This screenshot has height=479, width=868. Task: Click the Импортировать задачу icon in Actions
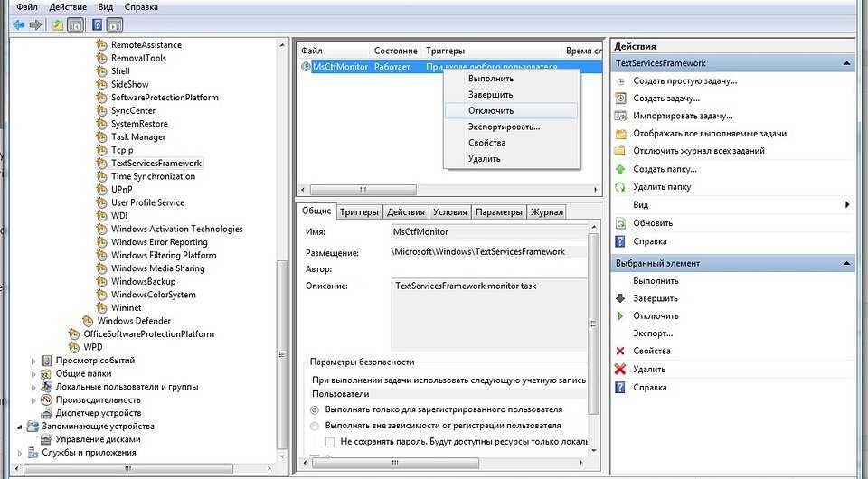[620, 117]
